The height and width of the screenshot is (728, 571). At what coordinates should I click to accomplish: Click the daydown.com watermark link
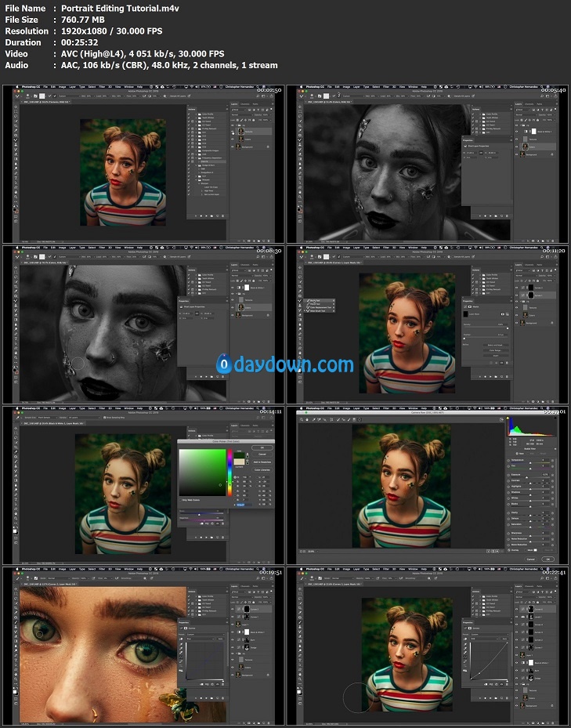285,364
